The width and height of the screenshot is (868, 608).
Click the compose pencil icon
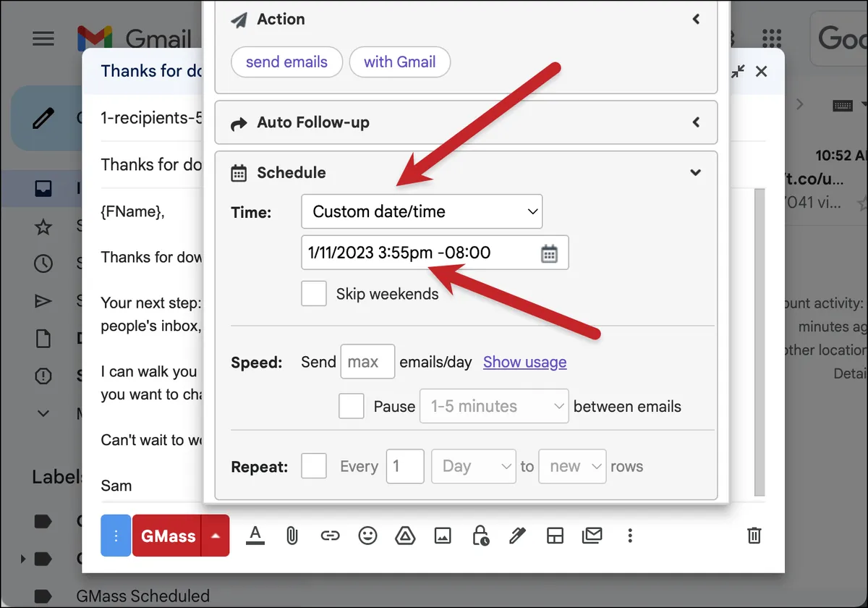click(x=43, y=118)
